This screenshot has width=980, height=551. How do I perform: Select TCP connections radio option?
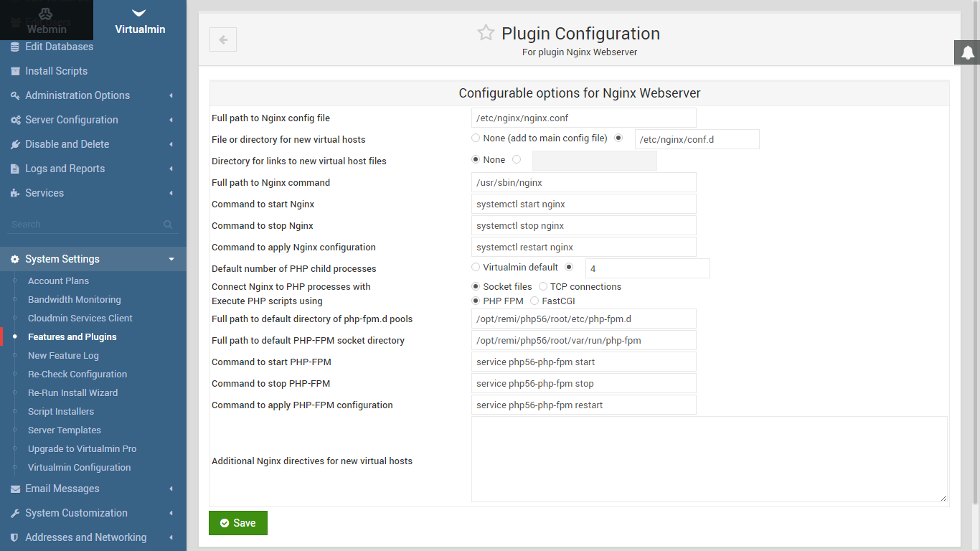pos(543,286)
